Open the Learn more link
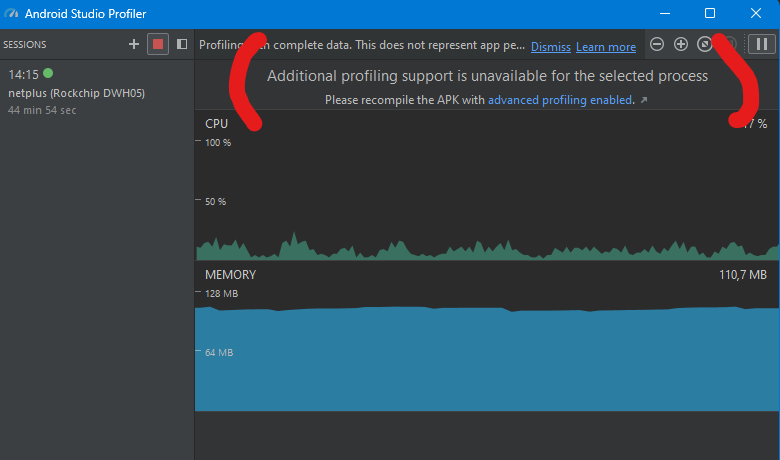This screenshot has height=460, width=780. [606, 47]
